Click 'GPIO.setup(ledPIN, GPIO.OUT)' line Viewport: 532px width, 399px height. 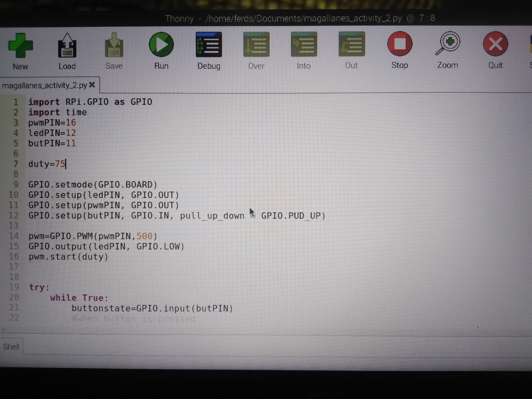pos(104,195)
